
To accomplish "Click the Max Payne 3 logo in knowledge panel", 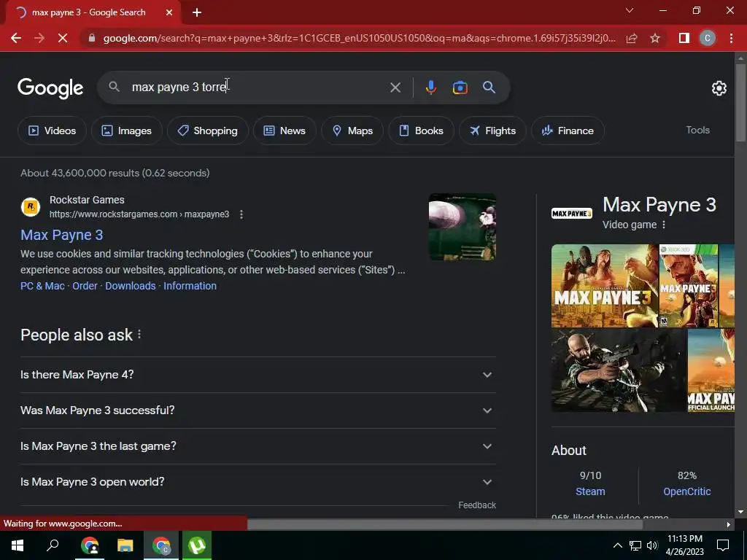I will tap(572, 213).
